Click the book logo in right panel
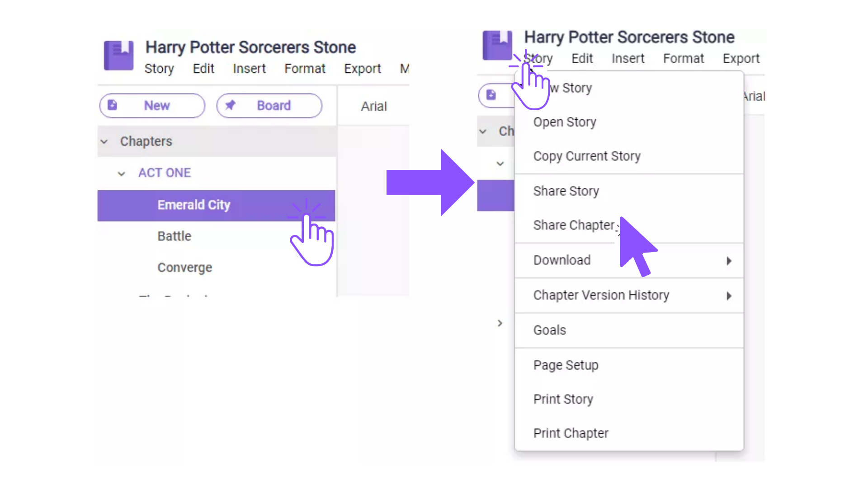The image size is (868, 488). click(497, 45)
